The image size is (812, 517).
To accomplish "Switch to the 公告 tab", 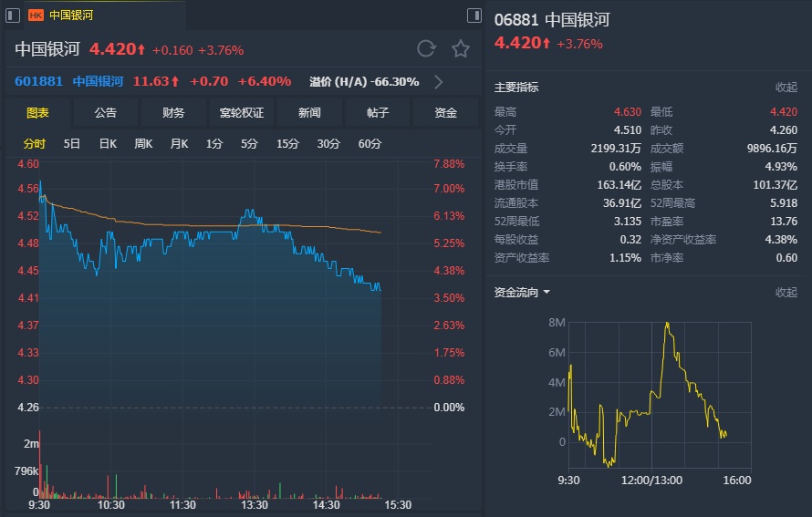I will point(106,113).
